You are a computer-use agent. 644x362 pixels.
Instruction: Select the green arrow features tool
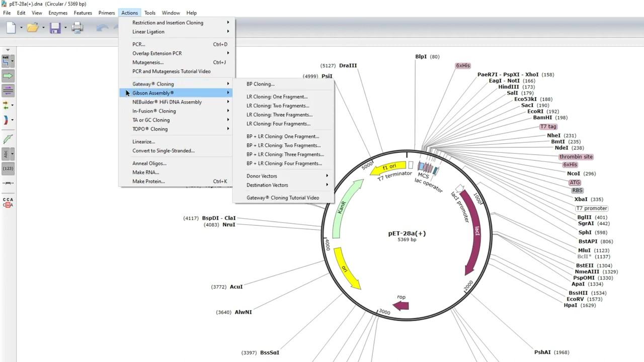(x=7, y=76)
